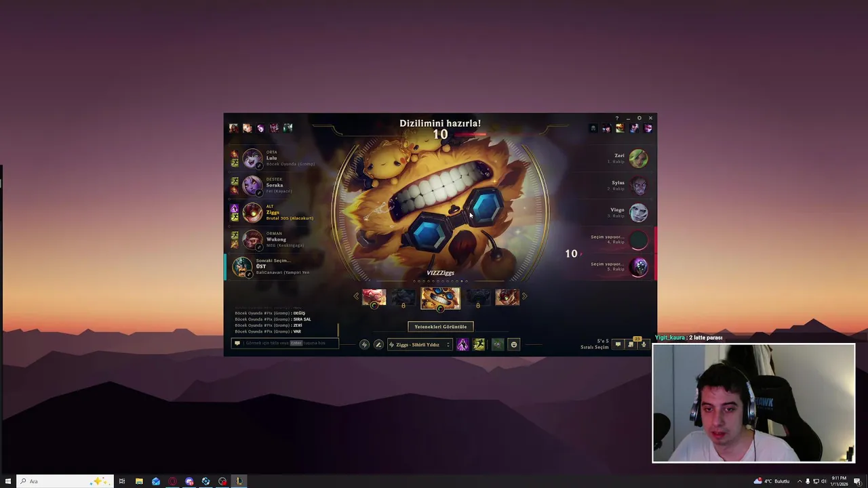Viewport: 868px width, 488px height.
Task: Select the leftmost red Ziggs skin thumbnail
Action: coord(374,297)
